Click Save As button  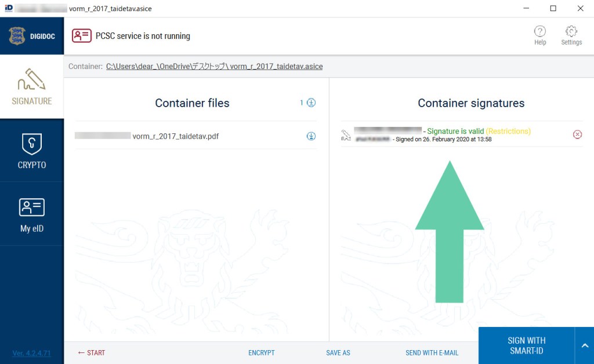338,352
